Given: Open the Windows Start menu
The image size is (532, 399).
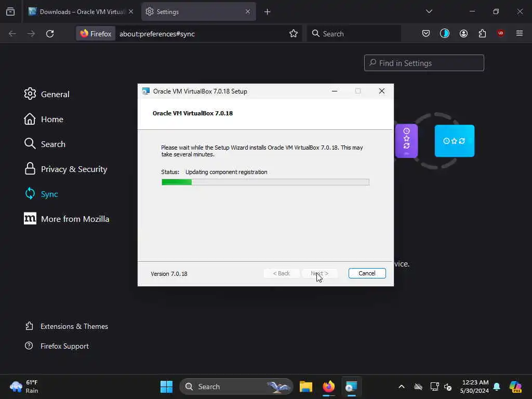Looking at the screenshot, I should click(x=166, y=387).
